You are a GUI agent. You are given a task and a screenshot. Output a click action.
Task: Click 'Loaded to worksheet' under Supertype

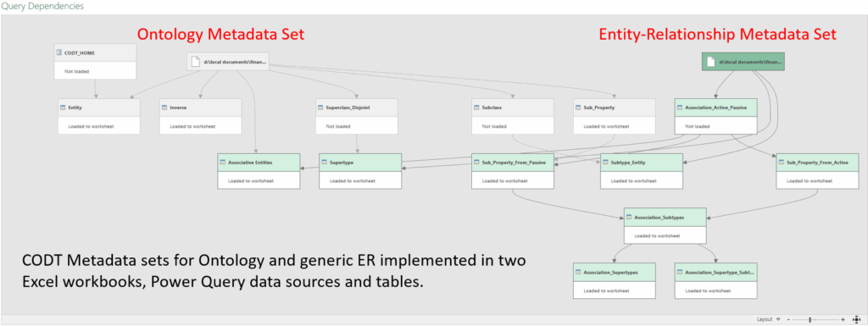[352, 180]
